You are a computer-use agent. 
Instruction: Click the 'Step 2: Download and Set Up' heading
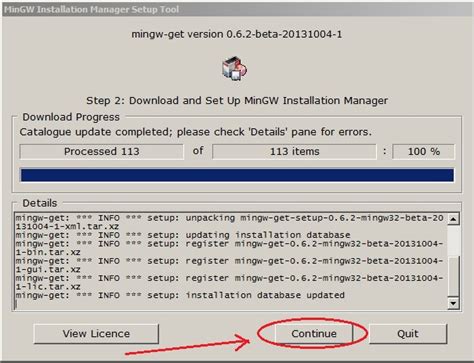tap(237, 100)
